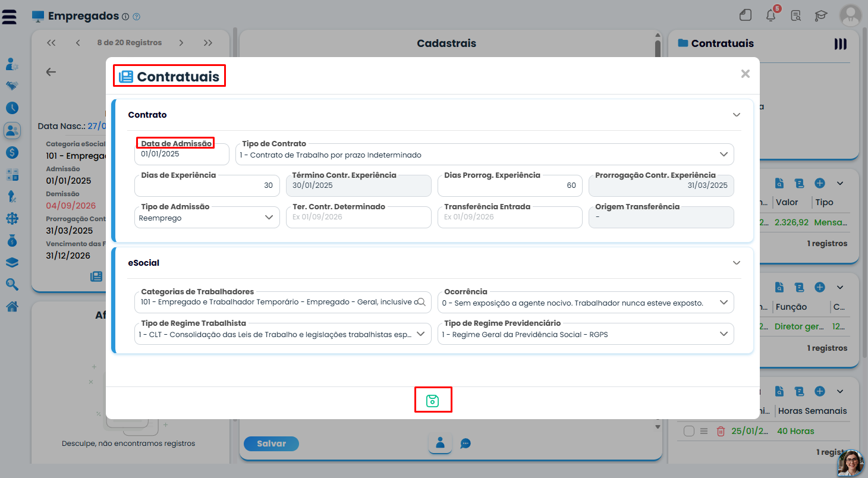The image size is (868, 478).
Task: Click the Ter. Contr. Determinado date field
Action: click(358, 218)
